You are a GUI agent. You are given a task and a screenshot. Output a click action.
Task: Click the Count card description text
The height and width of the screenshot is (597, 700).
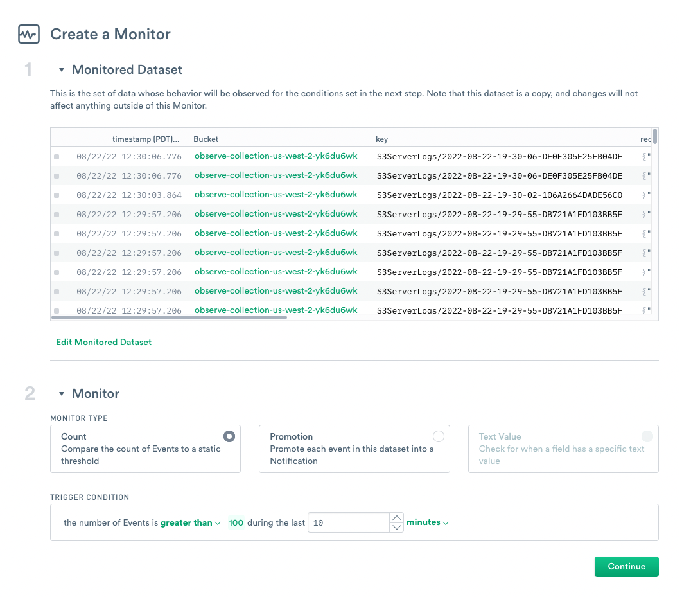point(141,455)
